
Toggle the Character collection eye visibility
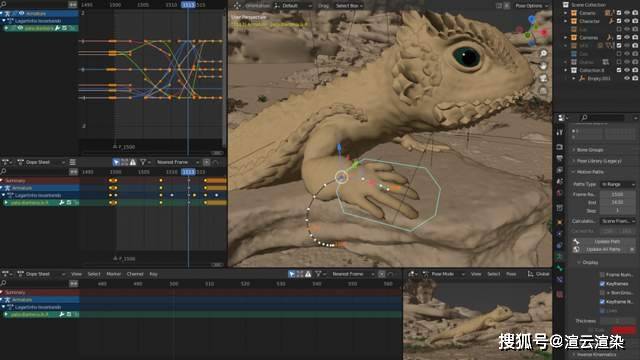pyautogui.click(x=627, y=21)
